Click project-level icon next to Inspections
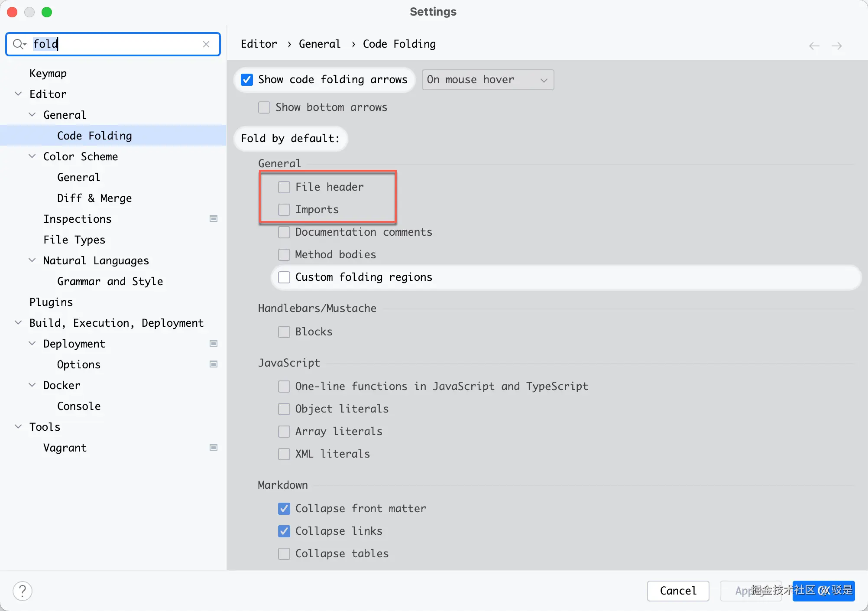 pyautogui.click(x=214, y=219)
